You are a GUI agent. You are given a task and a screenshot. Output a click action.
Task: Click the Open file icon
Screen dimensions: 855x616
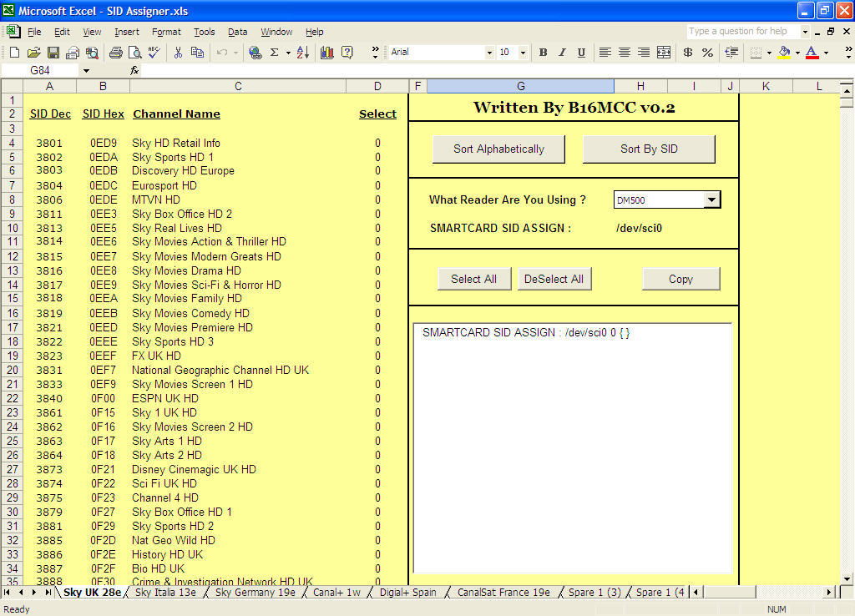[x=33, y=53]
